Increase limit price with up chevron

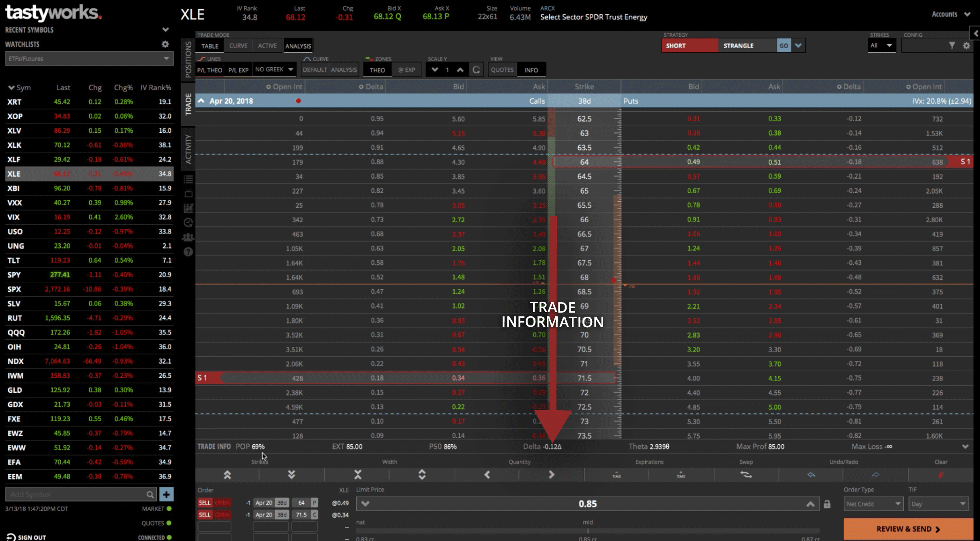pos(811,504)
